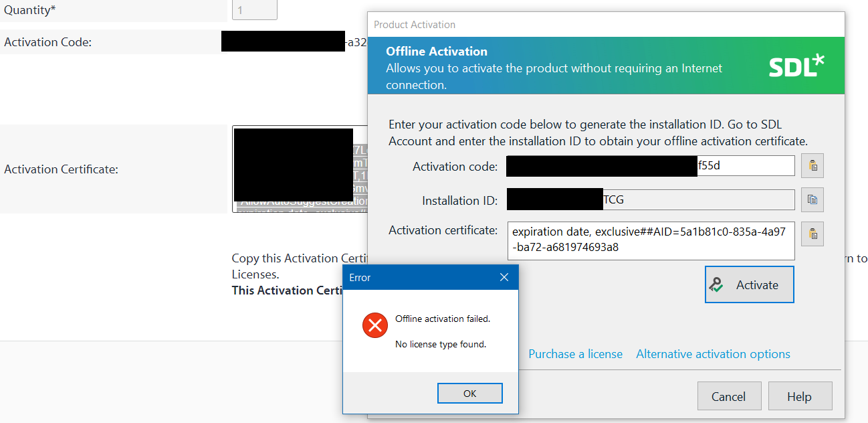Screen dimensions: 868x423
Task: Click the 'Activation Certificate:' label on web page
Action: [x=61, y=169]
